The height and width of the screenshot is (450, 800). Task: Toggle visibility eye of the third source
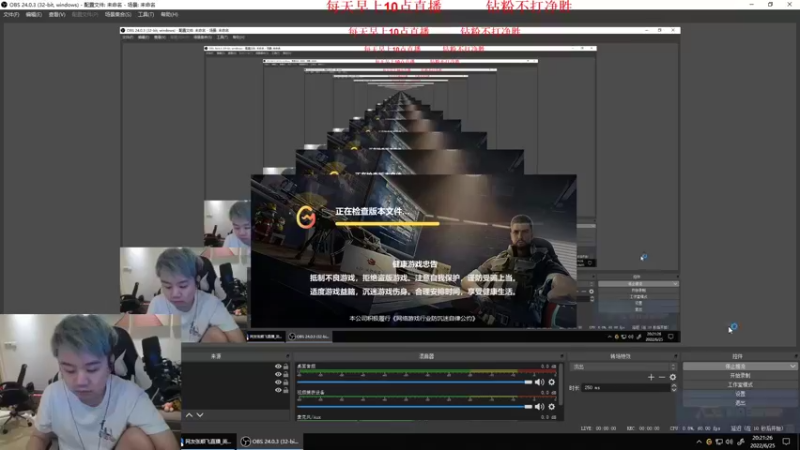coord(278,382)
